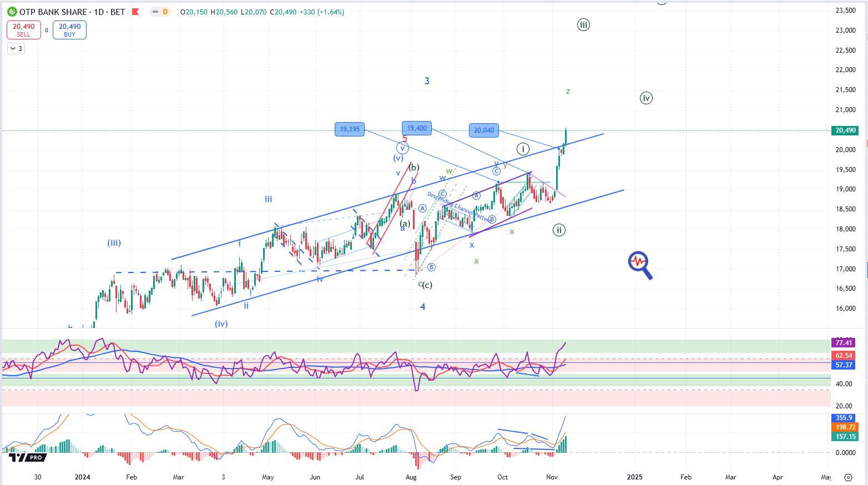This screenshot has width=868, height=485.
Task: Click the Nov label on time axis
Action: coord(552,477)
